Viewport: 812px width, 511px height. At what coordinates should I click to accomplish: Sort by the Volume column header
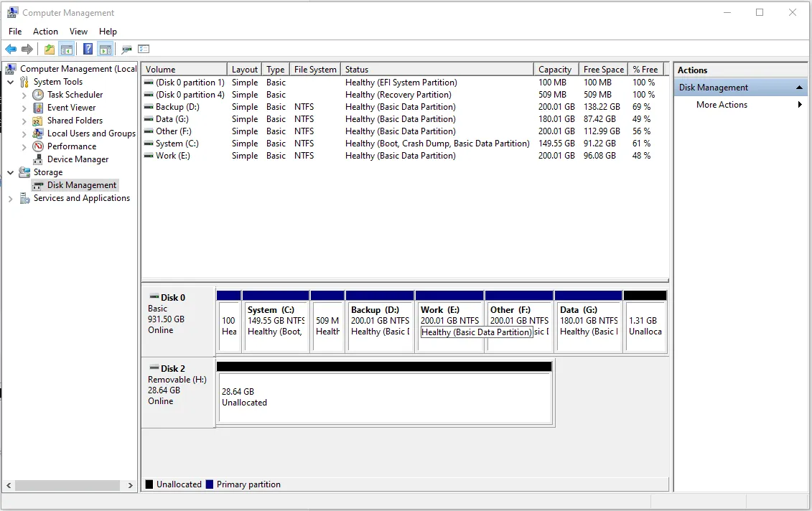point(185,70)
